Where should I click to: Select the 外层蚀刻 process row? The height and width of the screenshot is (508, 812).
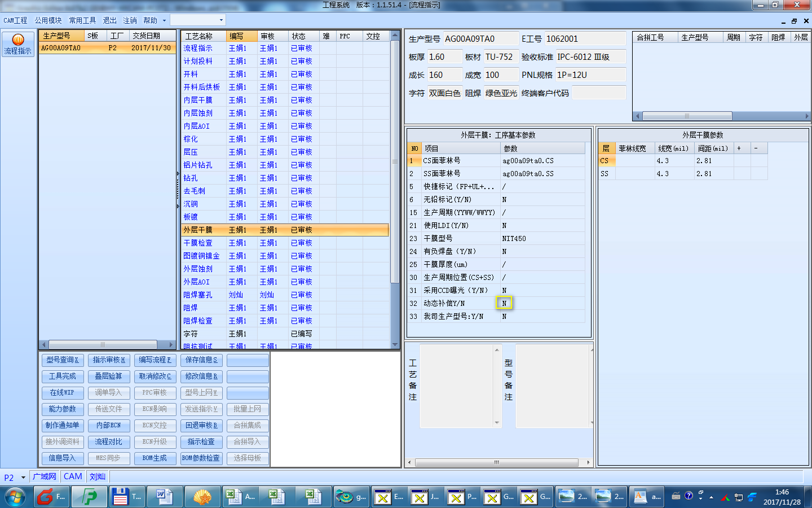[x=285, y=269]
